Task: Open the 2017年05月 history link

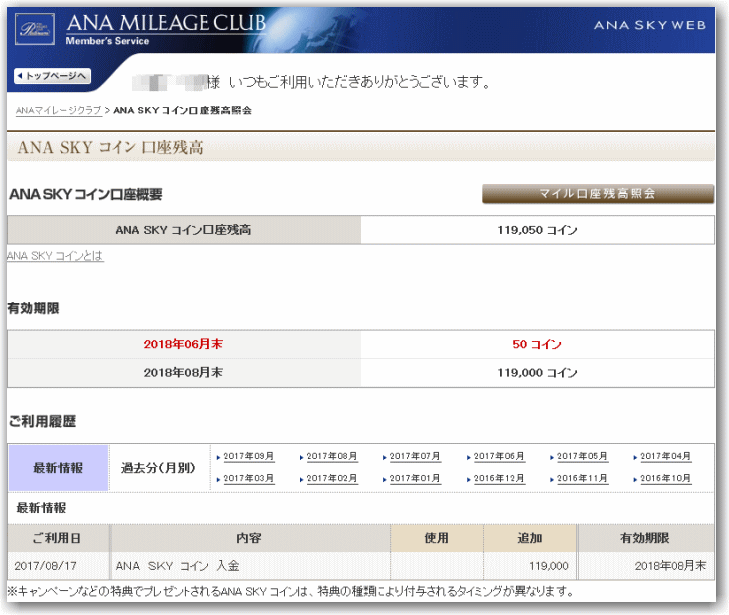Action: pyautogui.click(x=583, y=456)
